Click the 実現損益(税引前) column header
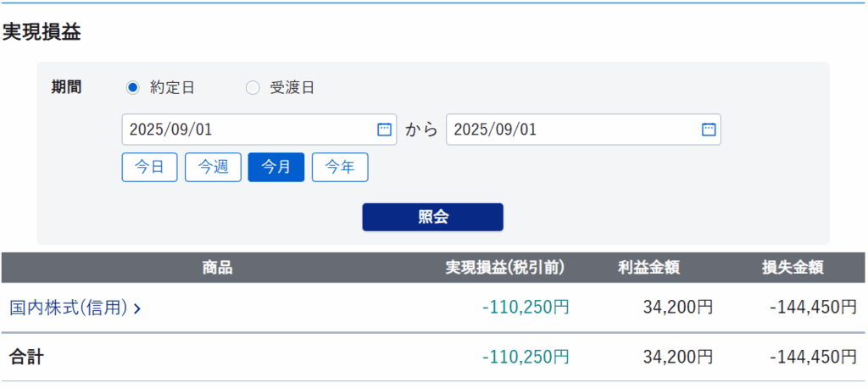This screenshot has width=868, height=388. 505,268
